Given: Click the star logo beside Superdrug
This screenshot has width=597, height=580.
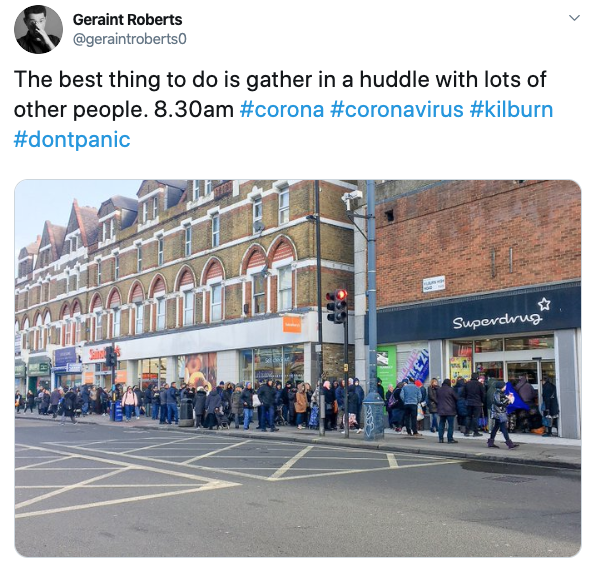Looking at the screenshot, I should tap(544, 304).
